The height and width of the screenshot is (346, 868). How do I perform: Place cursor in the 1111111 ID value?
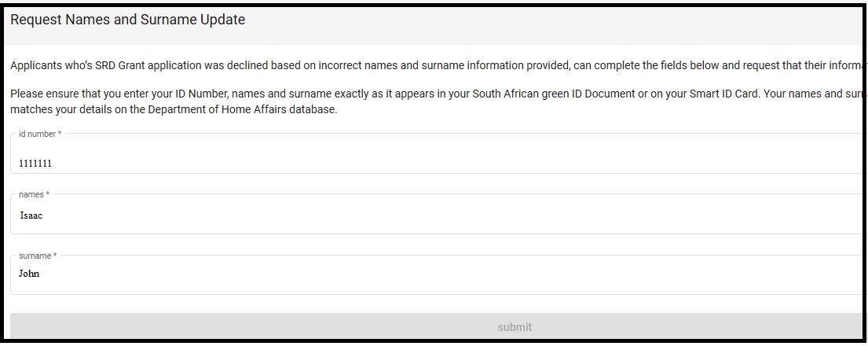[x=35, y=164]
